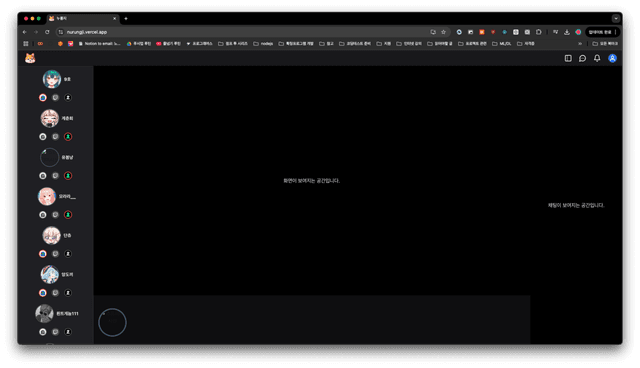Bookmark this page with the star icon

tap(443, 32)
